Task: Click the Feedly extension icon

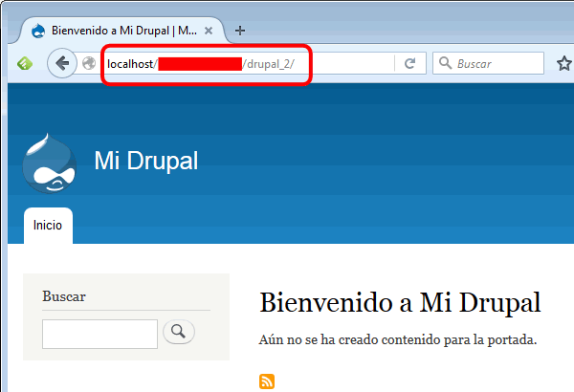Action: pos(25,64)
